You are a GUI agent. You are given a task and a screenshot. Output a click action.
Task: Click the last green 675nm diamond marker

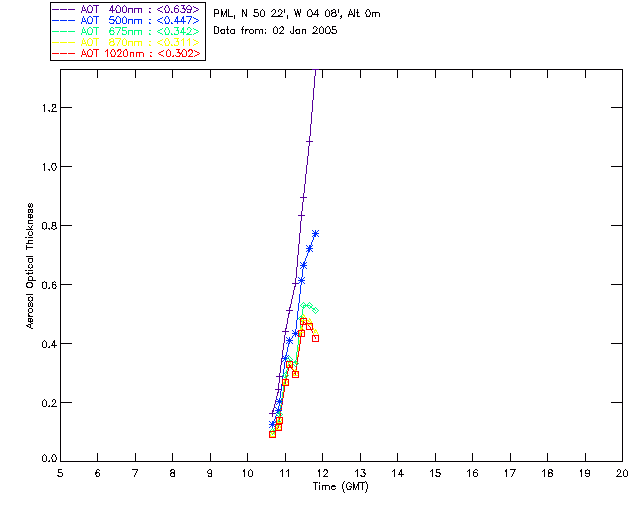pos(315,311)
